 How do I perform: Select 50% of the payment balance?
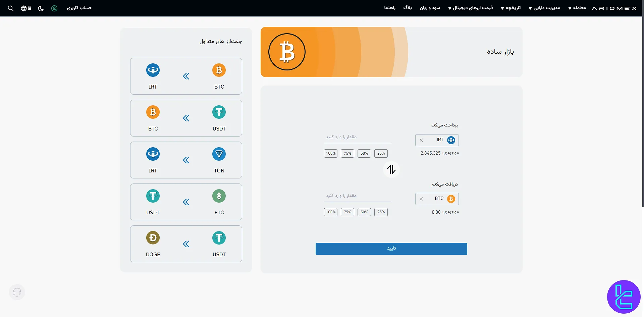point(364,153)
